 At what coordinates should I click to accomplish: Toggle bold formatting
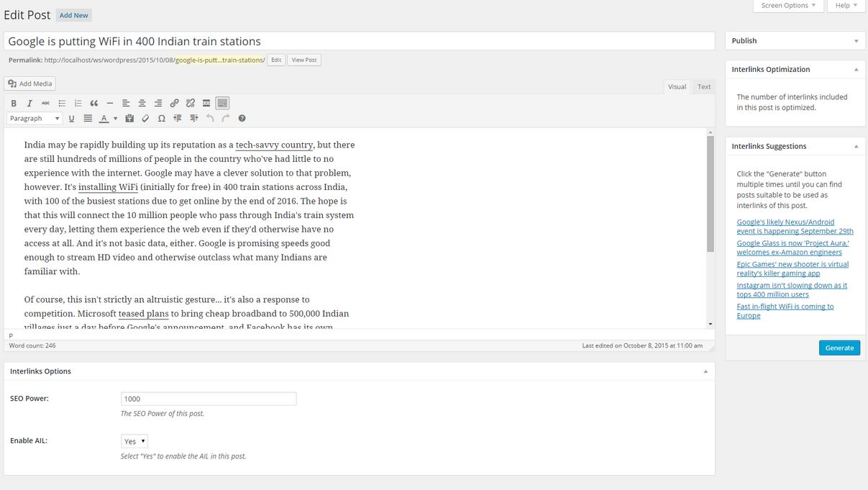click(x=14, y=104)
